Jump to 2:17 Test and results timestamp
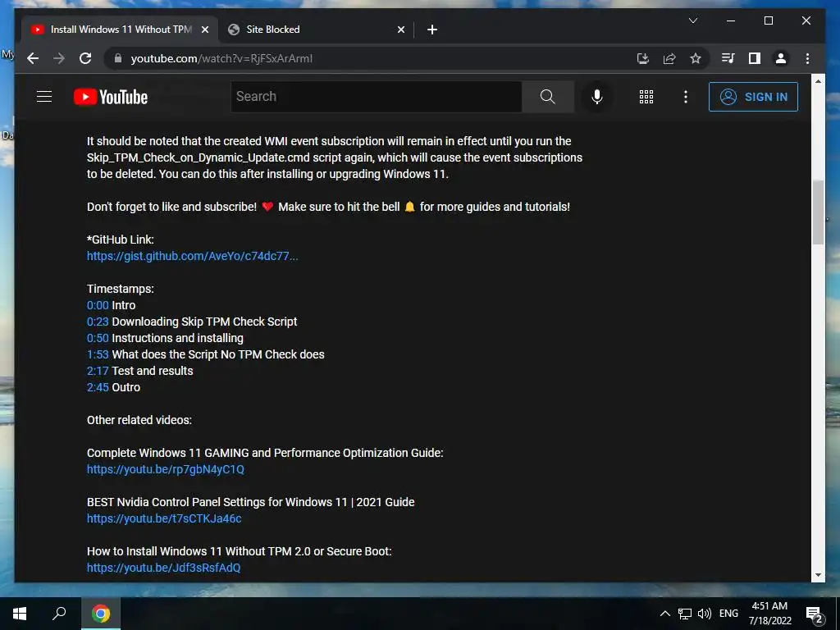 coord(98,371)
